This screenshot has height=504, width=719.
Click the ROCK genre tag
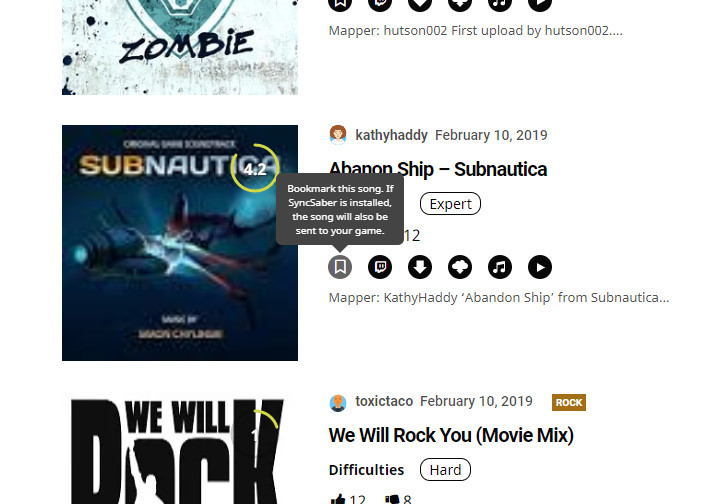569,403
